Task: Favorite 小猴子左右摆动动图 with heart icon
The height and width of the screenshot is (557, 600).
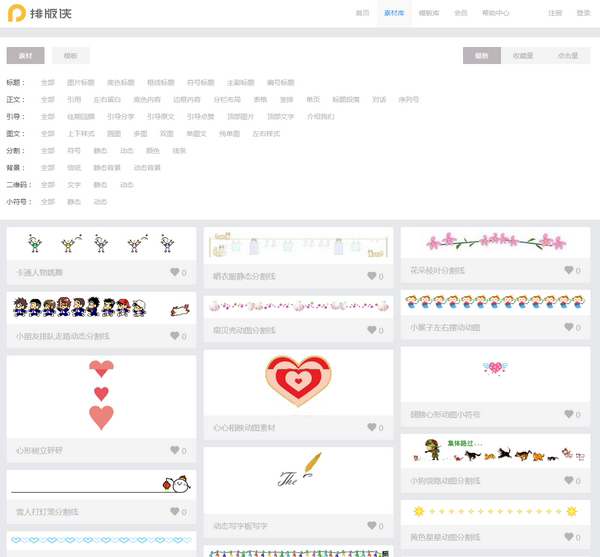Action: (569, 327)
